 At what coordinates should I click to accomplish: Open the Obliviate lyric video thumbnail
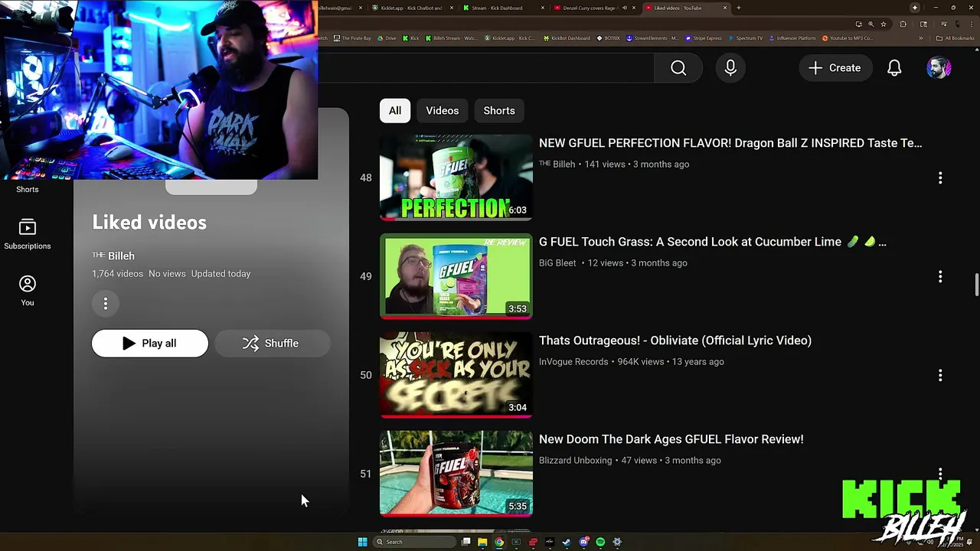click(456, 375)
